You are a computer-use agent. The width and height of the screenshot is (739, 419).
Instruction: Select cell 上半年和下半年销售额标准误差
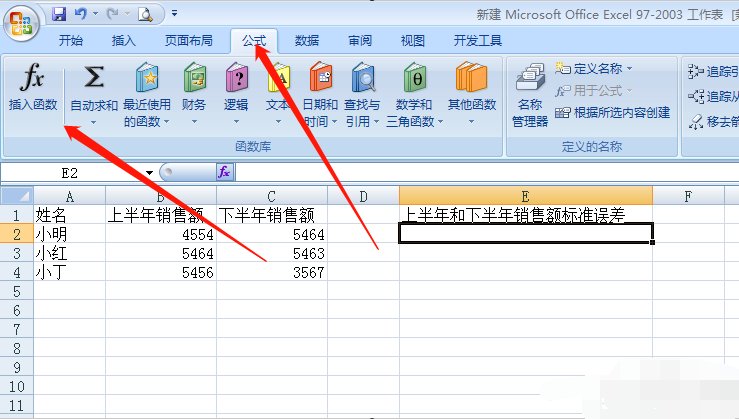click(526, 215)
